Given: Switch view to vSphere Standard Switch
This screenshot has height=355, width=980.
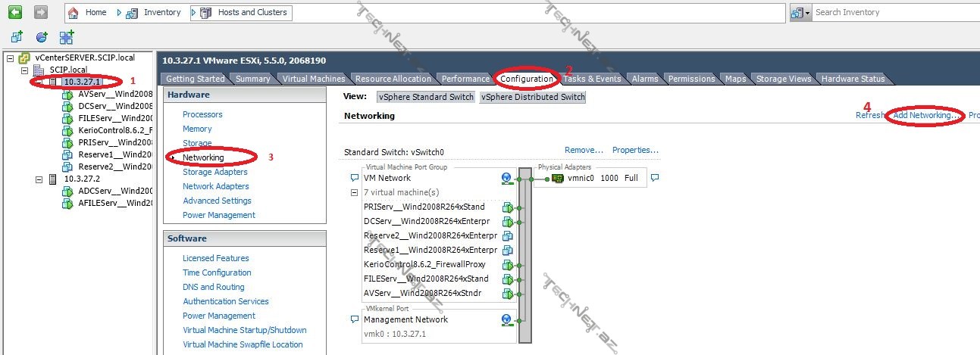Looking at the screenshot, I should click(426, 97).
